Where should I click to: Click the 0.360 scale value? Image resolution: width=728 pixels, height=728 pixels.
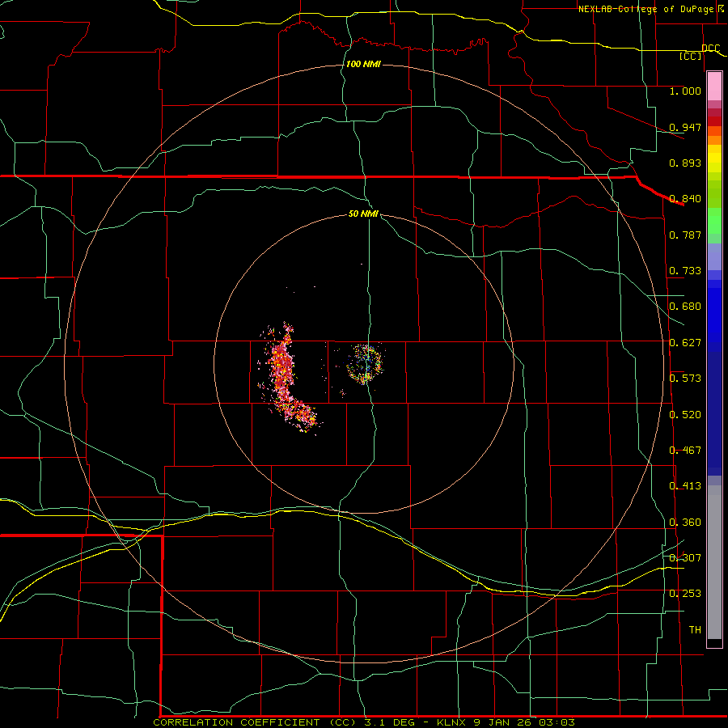(x=685, y=523)
